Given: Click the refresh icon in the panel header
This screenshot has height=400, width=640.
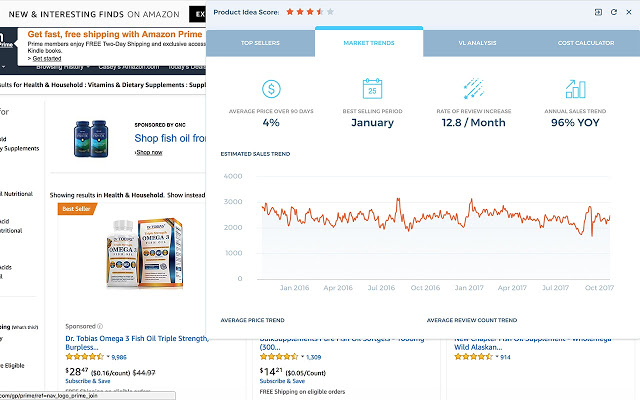Looking at the screenshot, I should (613, 12).
